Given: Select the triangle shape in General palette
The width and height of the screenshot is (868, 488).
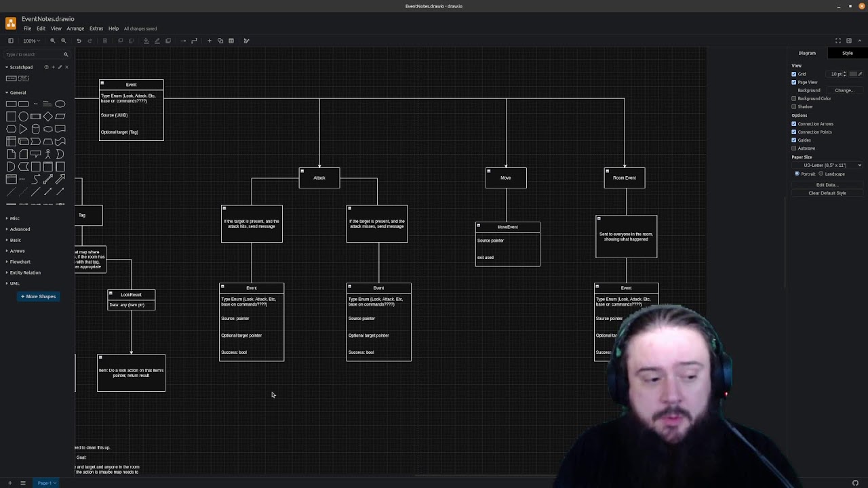Looking at the screenshot, I should (x=23, y=129).
